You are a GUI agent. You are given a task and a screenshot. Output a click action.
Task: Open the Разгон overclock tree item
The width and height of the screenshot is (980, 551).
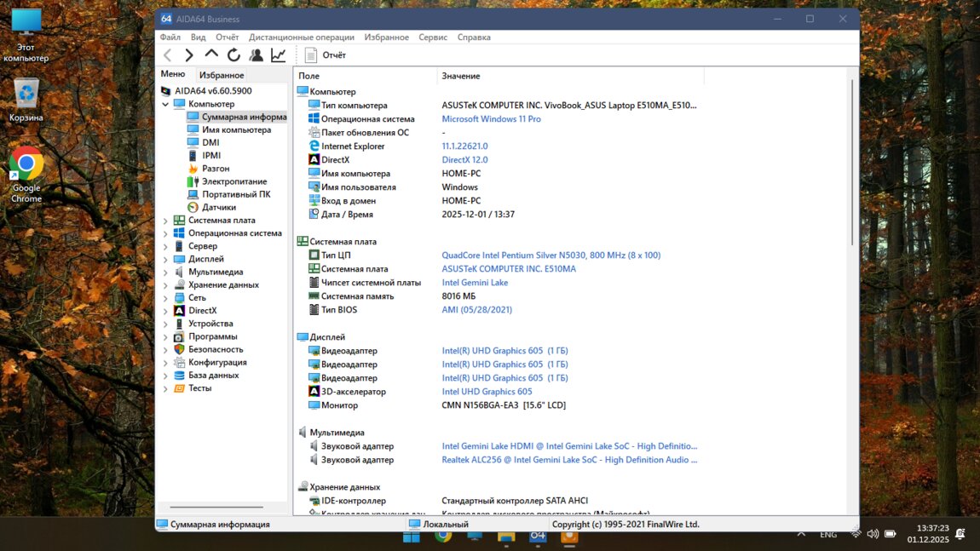[x=215, y=169]
